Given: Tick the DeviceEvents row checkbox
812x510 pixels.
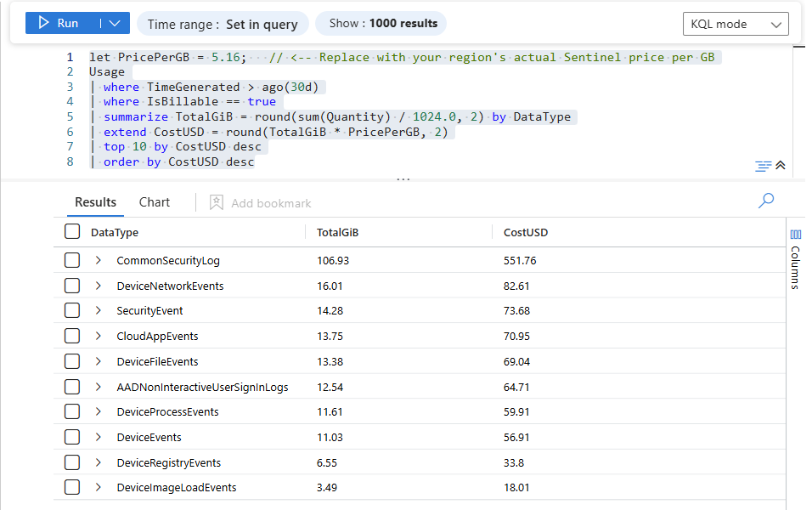Looking at the screenshot, I should pyautogui.click(x=72, y=438).
